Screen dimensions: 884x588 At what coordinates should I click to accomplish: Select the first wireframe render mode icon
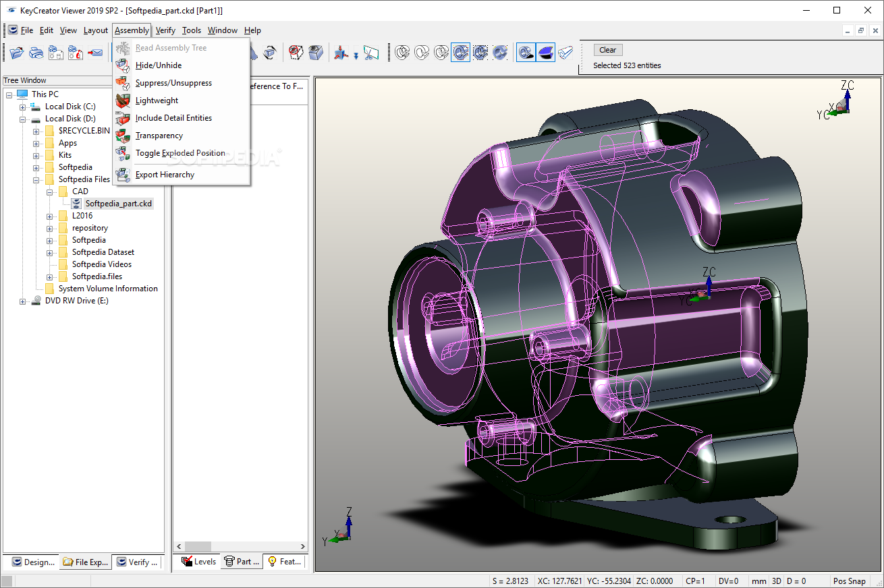[402, 53]
